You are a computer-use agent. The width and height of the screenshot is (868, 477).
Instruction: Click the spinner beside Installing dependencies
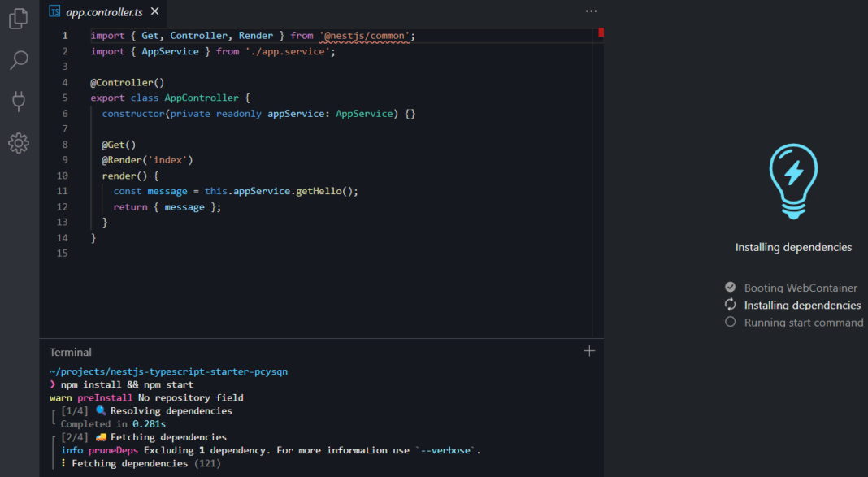point(729,305)
